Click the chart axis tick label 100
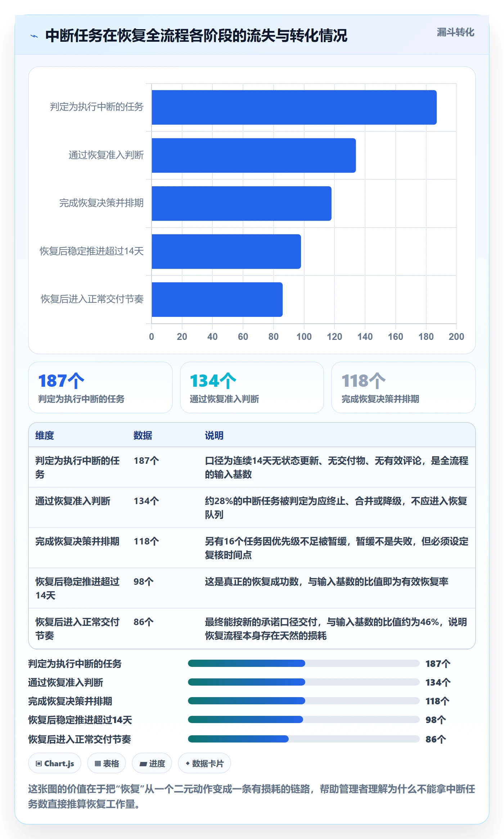 pyautogui.click(x=304, y=337)
